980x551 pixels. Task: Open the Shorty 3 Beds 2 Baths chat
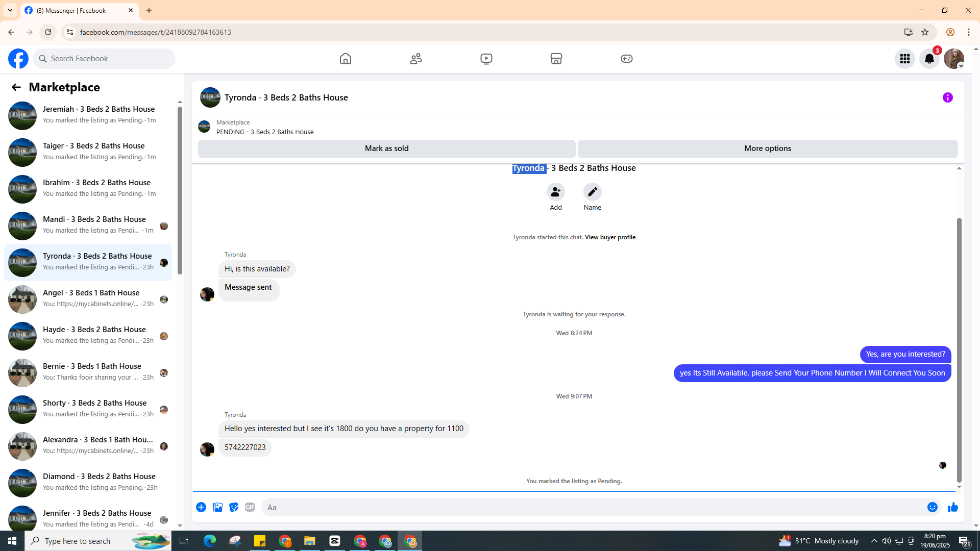point(88,409)
